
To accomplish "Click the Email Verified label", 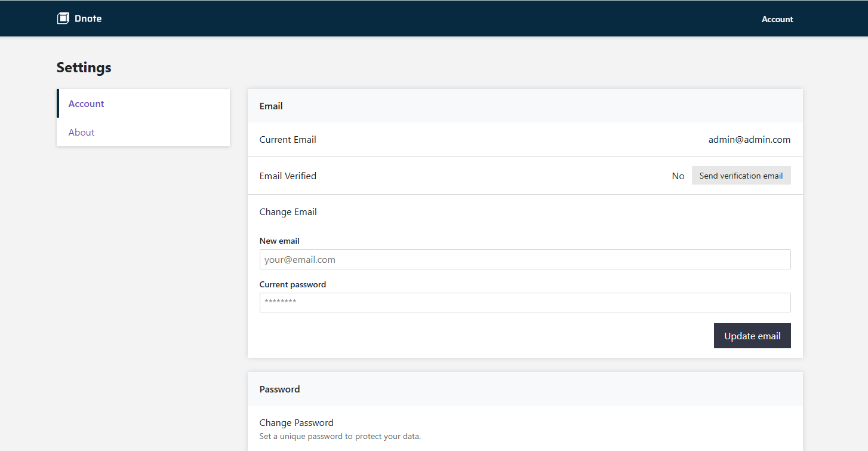I will [288, 176].
